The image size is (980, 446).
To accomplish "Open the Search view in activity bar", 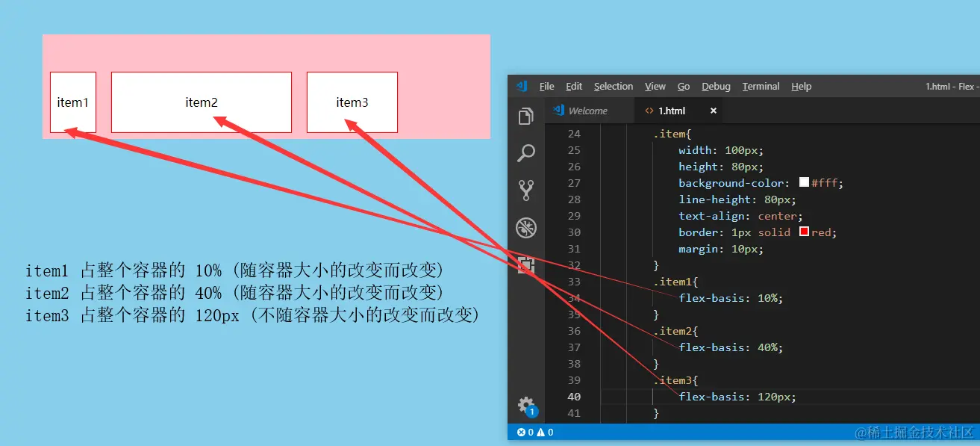I will pyautogui.click(x=526, y=153).
